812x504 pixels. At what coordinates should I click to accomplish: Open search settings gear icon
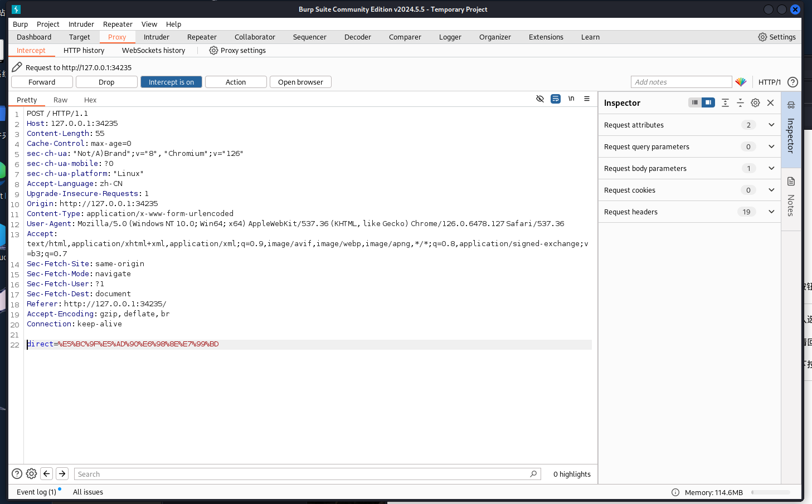click(x=32, y=473)
